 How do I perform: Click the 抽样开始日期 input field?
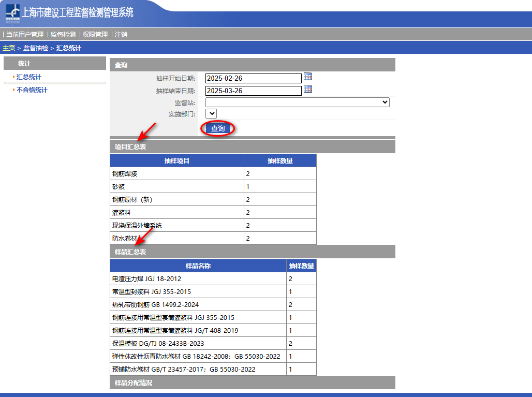(253, 79)
